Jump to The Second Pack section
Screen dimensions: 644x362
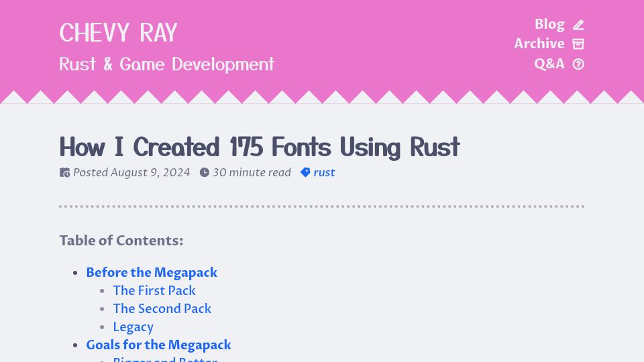pos(162,308)
